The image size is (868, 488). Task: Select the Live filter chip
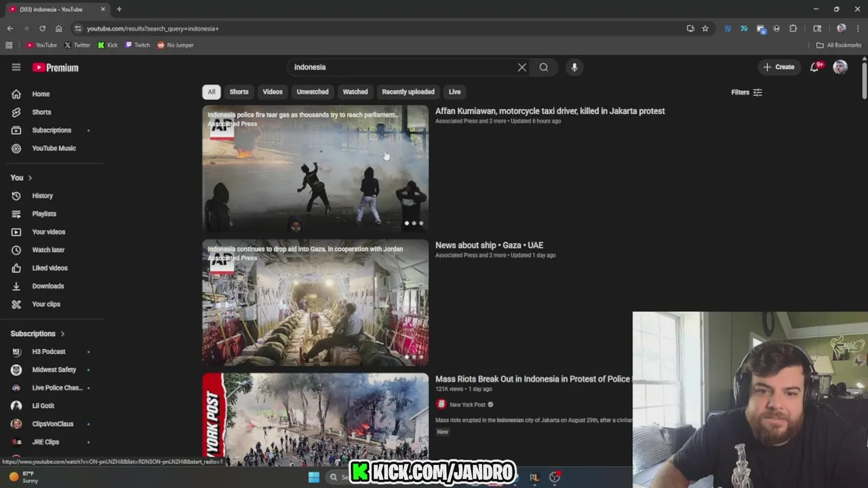click(454, 92)
